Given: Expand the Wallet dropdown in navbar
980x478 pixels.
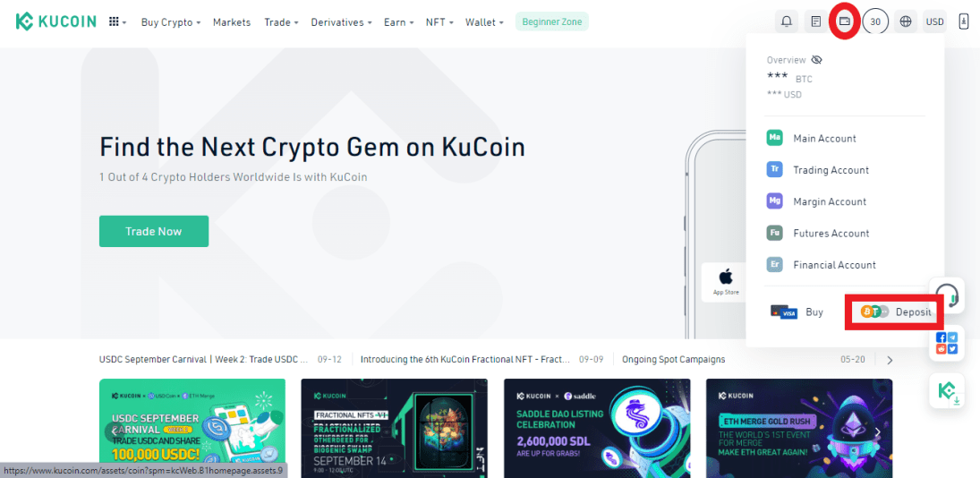Looking at the screenshot, I should tap(484, 21).
